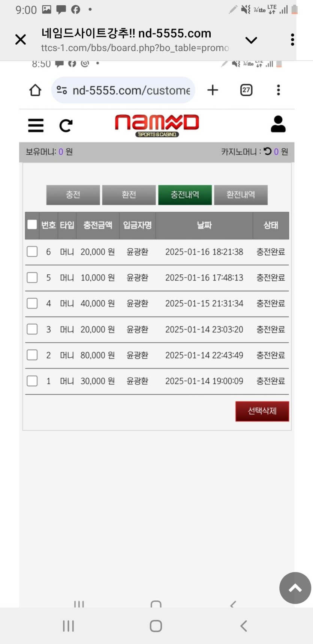Open the in-app browser three-dot menu

(x=292, y=40)
